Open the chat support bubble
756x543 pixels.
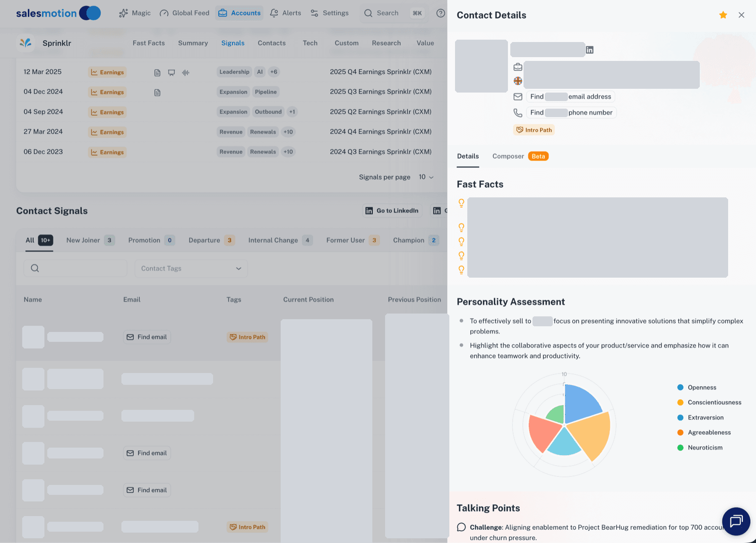point(736,521)
